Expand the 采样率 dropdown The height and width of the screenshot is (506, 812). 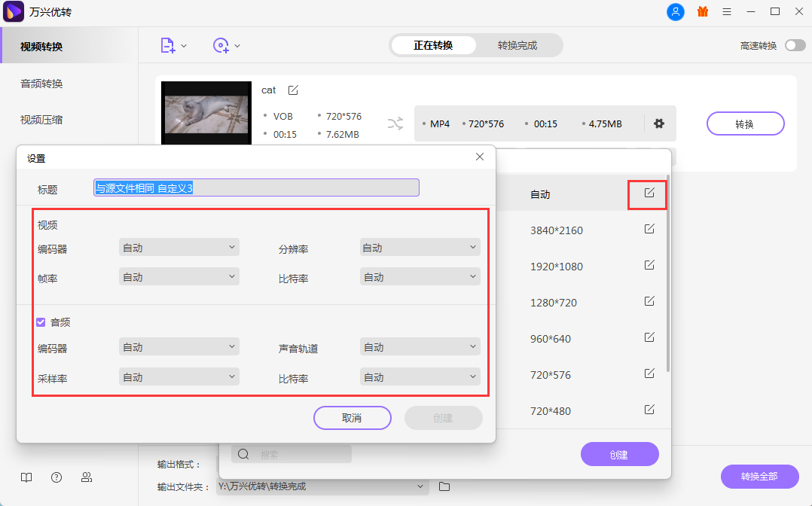[x=179, y=376]
